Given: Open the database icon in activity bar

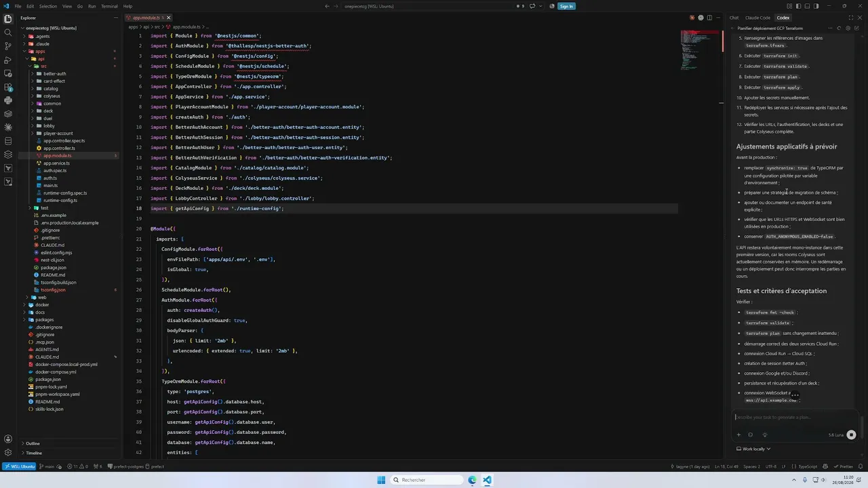Looking at the screenshot, I should point(8,141).
